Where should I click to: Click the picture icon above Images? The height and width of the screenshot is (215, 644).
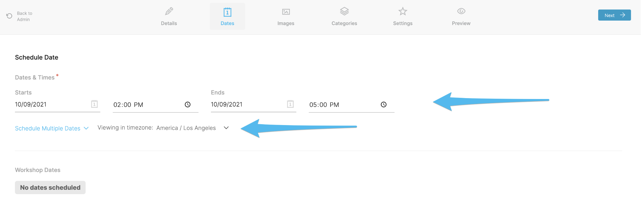click(286, 12)
